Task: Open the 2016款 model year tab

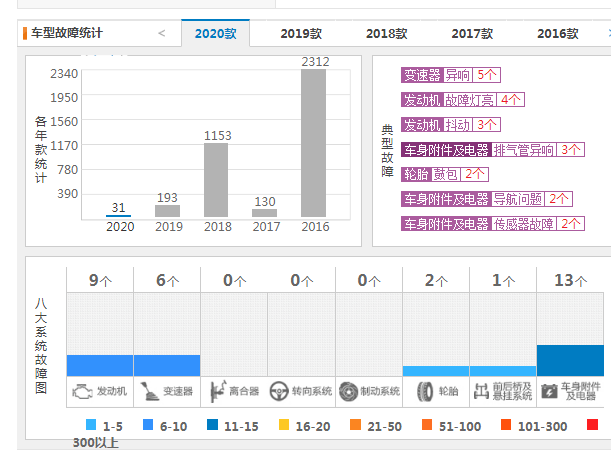Action: [x=557, y=33]
